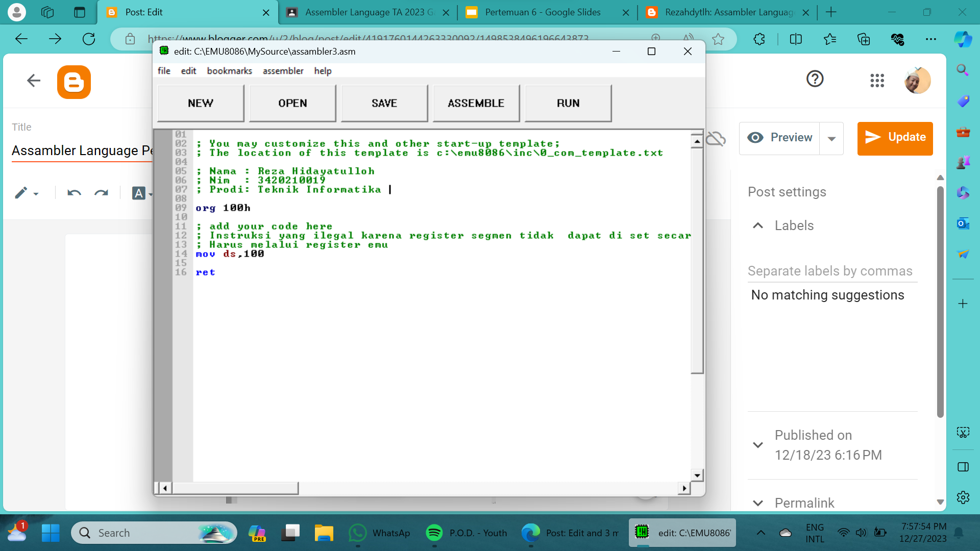
Task: Click the editor horizontal scrollbar thumb
Action: click(x=235, y=488)
